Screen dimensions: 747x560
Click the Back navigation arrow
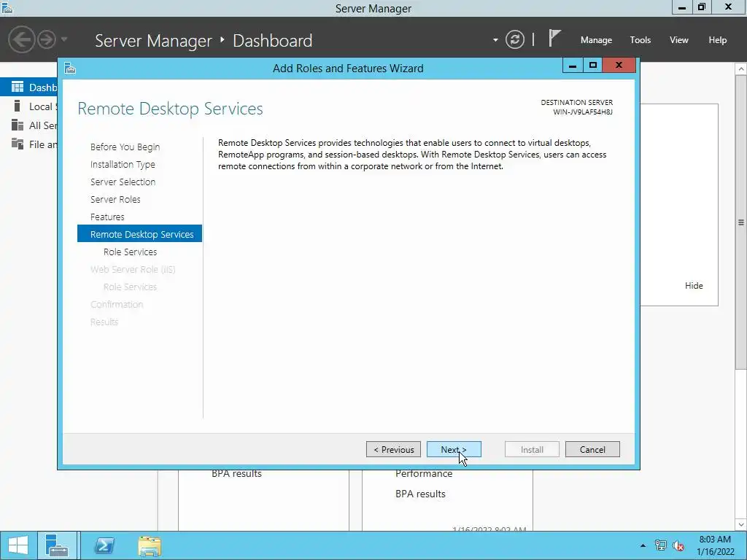click(21, 39)
